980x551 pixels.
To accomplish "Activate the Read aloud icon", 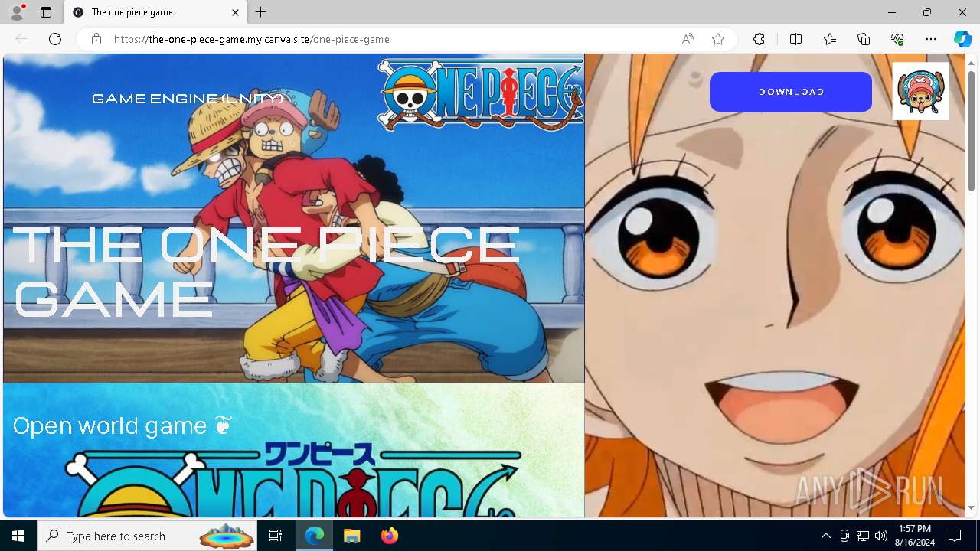I will click(x=688, y=39).
